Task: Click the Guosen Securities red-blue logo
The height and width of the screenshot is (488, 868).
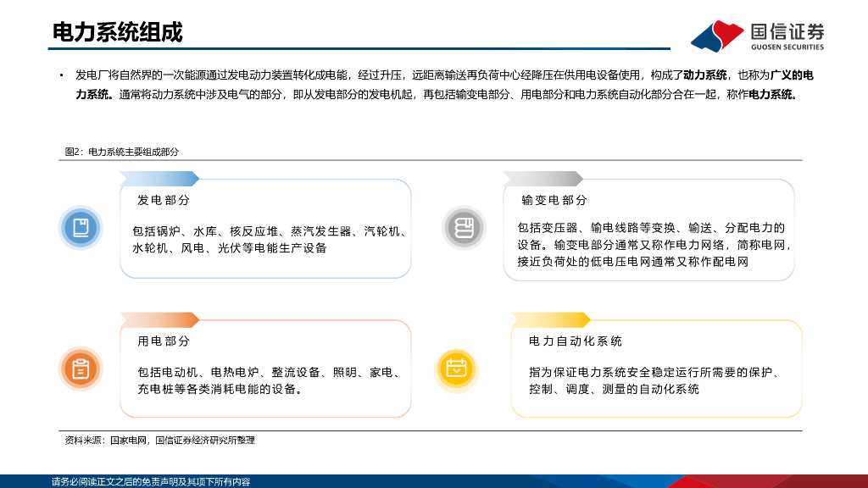Action: tap(717, 36)
